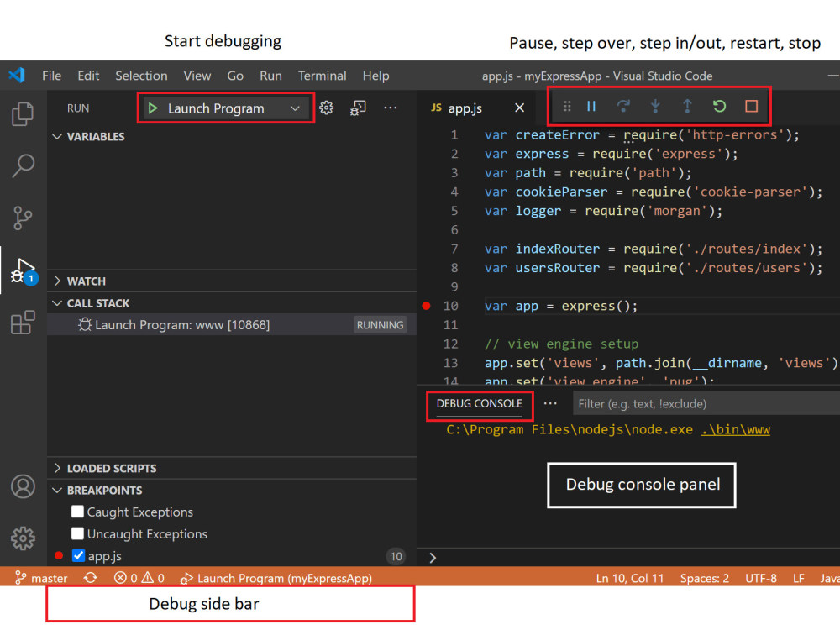Click the indexRouter variable on line 7

pyautogui.click(x=557, y=249)
